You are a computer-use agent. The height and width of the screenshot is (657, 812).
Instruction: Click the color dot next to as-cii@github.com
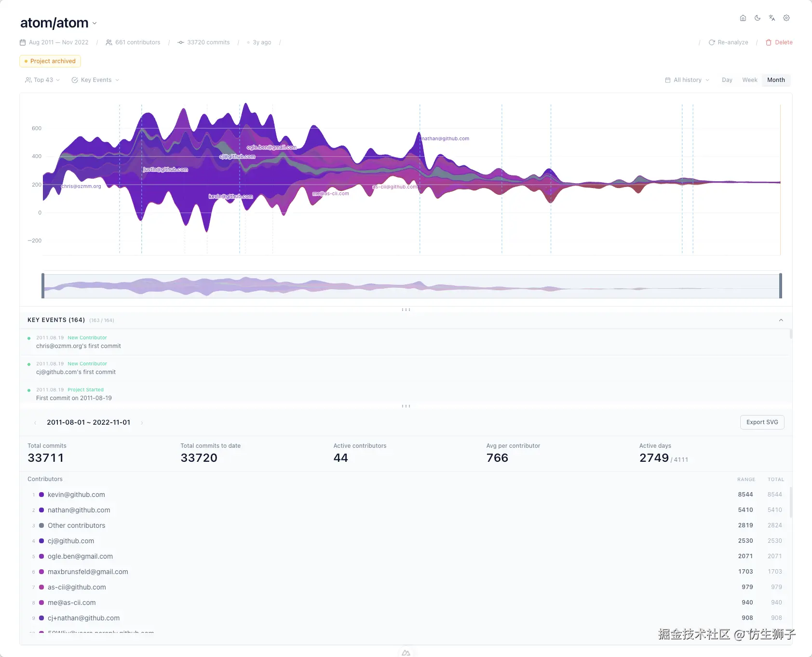point(41,587)
